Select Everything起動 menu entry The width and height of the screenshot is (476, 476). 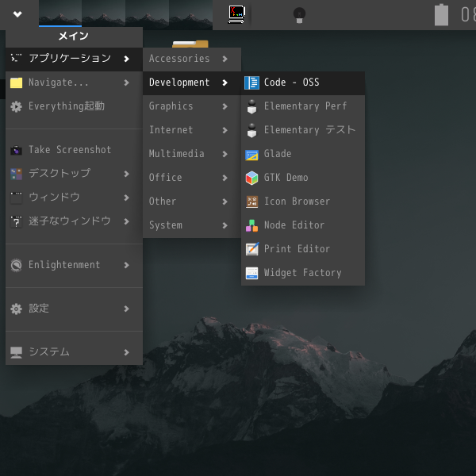tap(74, 106)
